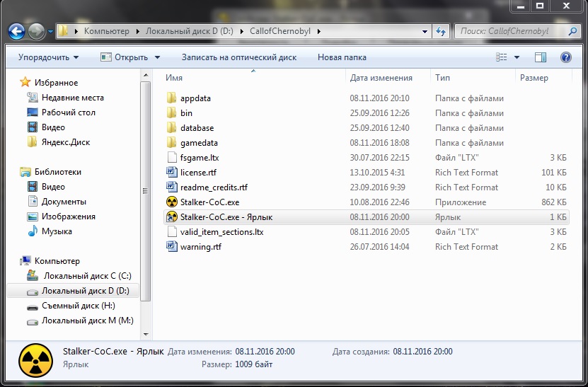The image size is (588, 387).
Task: Expand the breadcrumb arrow after 'CallofChernobyl'
Action: [x=318, y=32]
